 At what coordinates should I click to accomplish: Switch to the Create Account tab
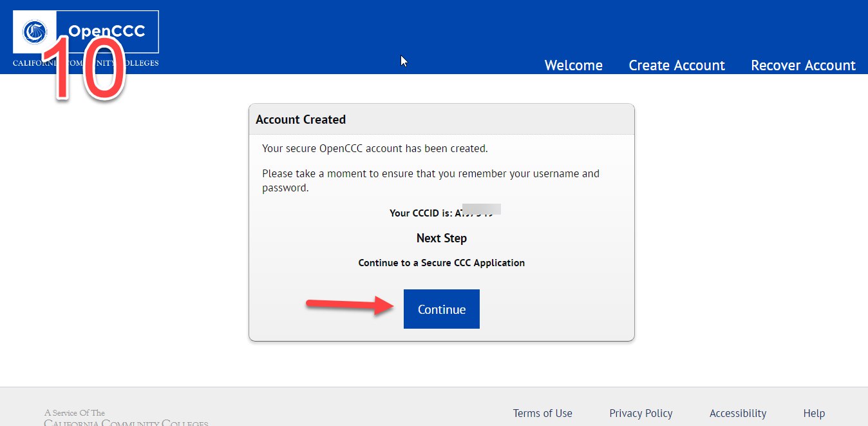[677, 65]
